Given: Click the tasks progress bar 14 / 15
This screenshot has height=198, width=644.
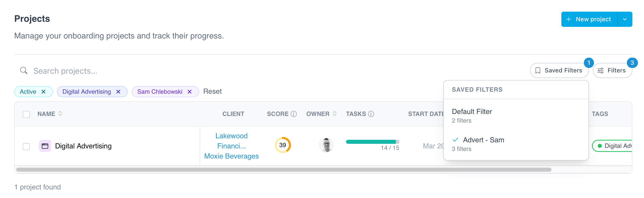Looking at the screenshot, I should pos(373,142).
